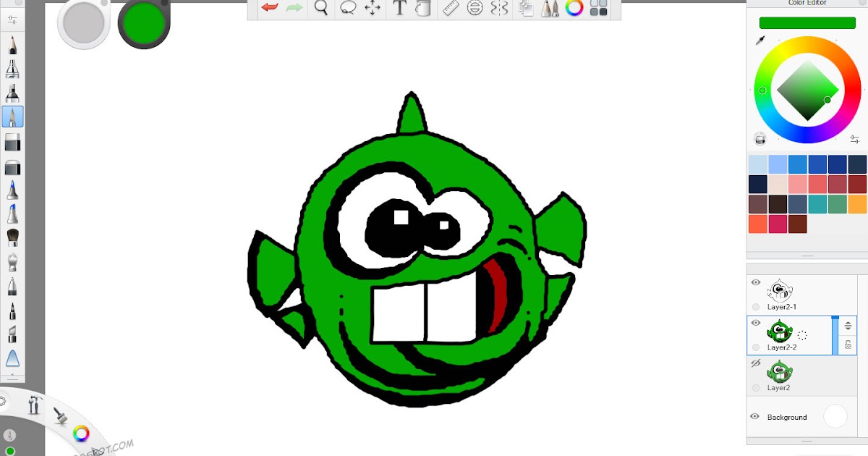Image resolution: width=868 pixels, height=456 pixels.
Task: Select the second brush in palette
Action: [12, 69]
